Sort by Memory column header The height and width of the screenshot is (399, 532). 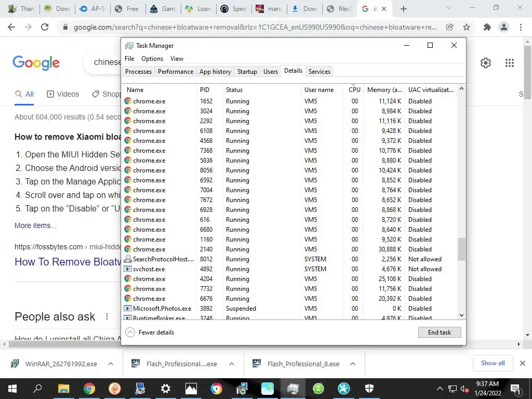coord(384,90)
